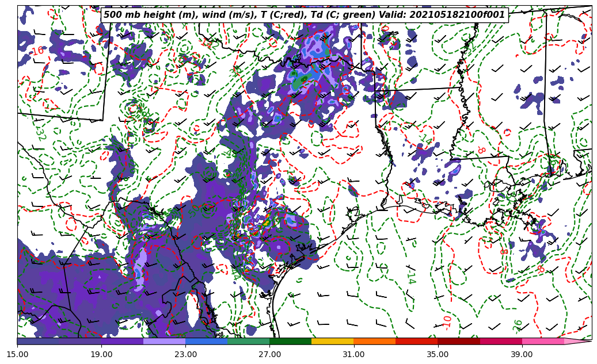This screenshot has height=364, width=597.
Task: Click the pink colorbar segment near 39.00
Action: pos(542,342)
